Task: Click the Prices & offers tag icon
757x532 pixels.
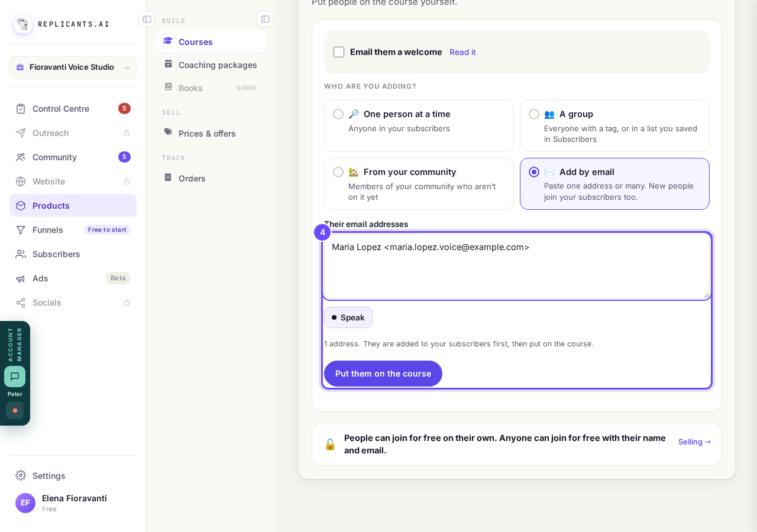Action: (x=169, y=132)
